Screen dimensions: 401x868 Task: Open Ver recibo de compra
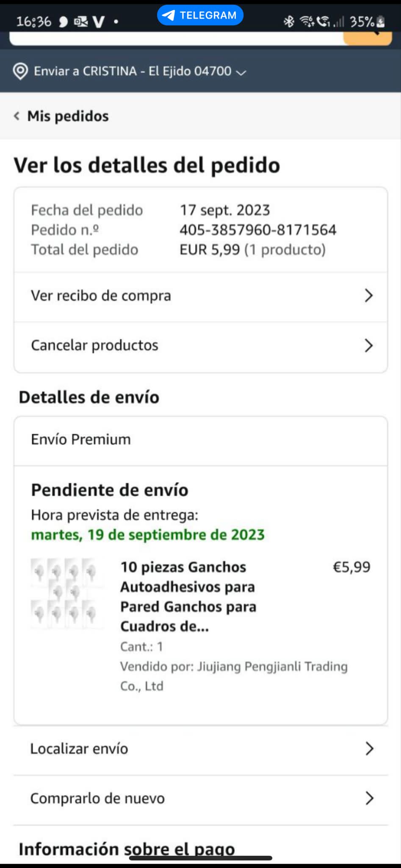coord(101,296)
